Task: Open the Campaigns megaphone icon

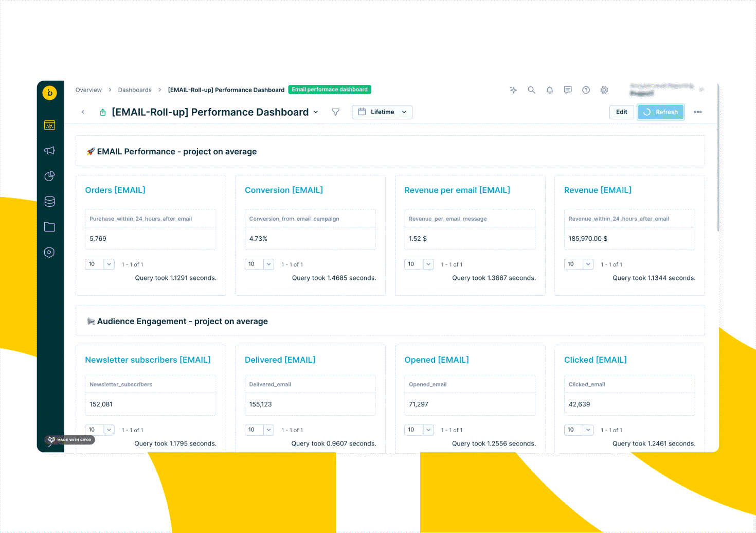Action: point(49,151)
